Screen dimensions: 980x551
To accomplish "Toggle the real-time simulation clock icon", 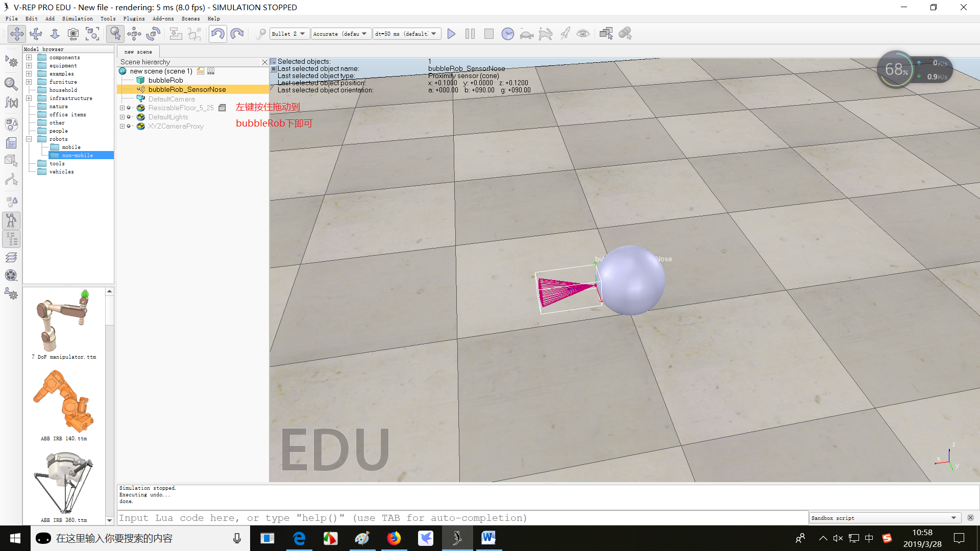I will click(x=507, y=34).
